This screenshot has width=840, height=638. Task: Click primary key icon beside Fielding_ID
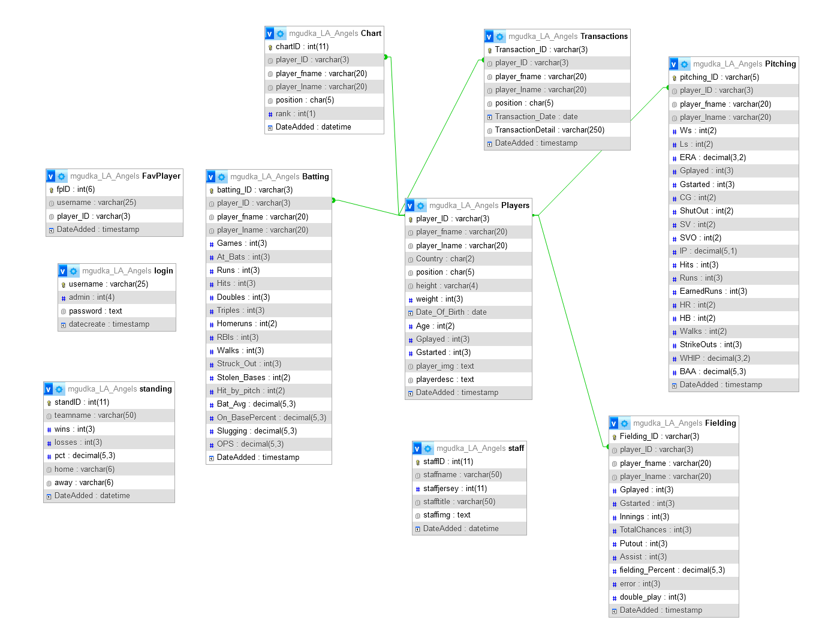[x=614, y=437]
